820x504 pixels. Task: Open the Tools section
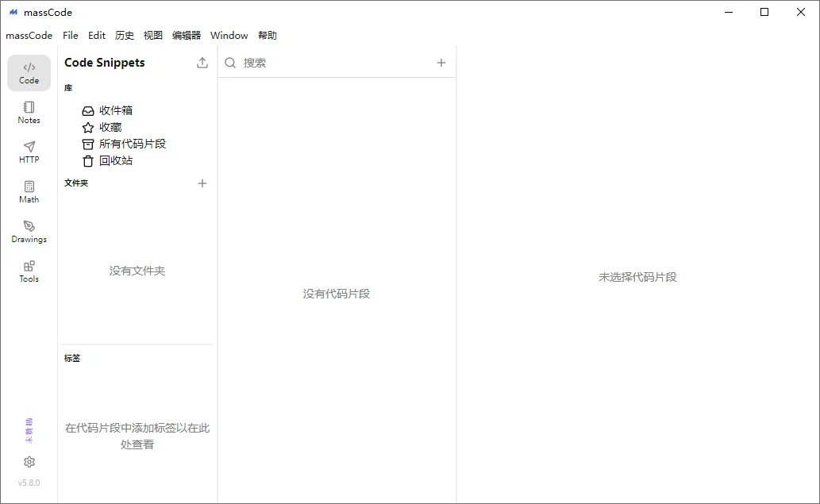(x=29, y=272)
